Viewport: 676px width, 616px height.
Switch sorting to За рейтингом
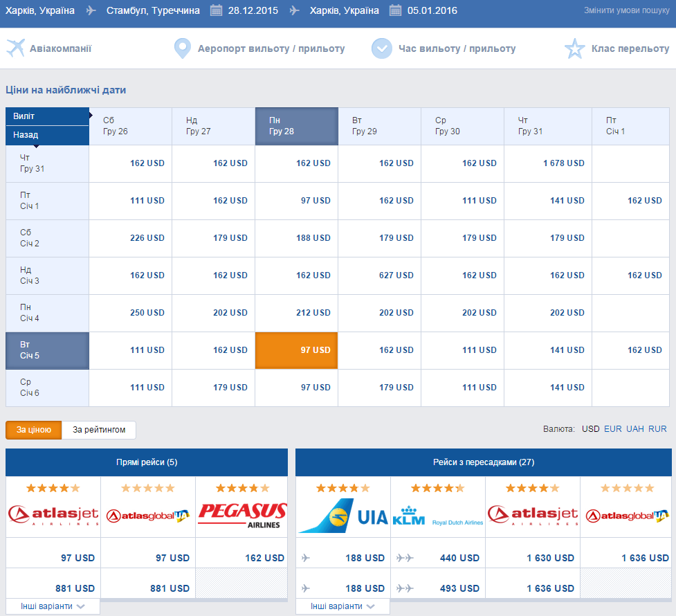pyautogui.click(x=99, y=430)
